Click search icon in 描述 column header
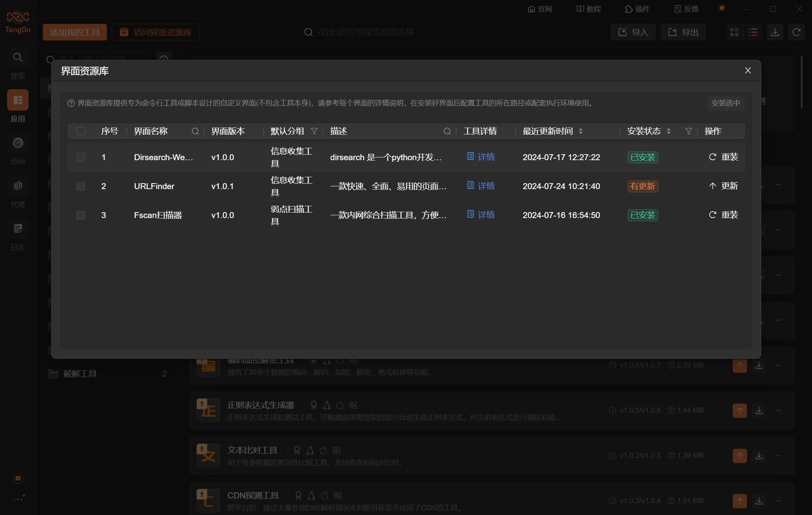 (x=447, y=131)
